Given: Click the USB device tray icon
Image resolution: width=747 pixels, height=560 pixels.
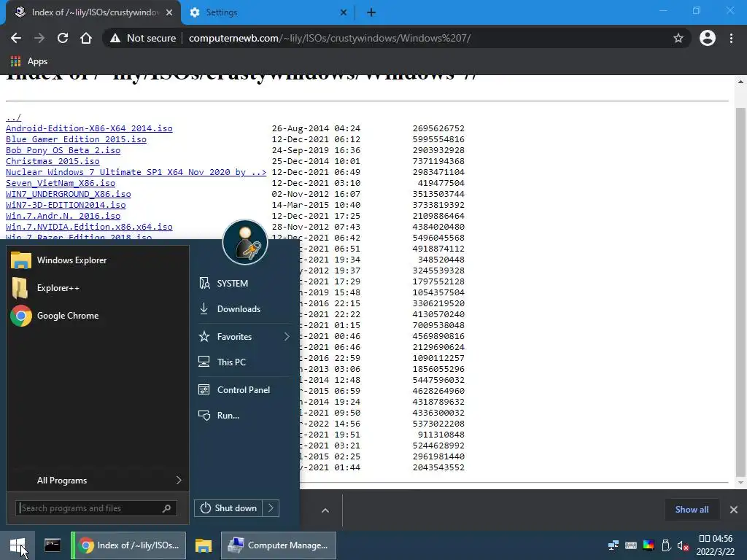Looking at the screenshot, I should [x=666, y=545].
